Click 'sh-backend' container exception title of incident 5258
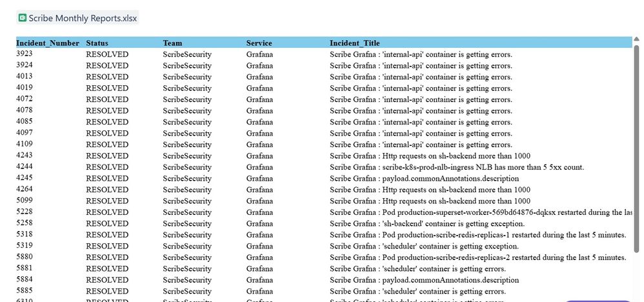Screen dimensions: 644x302 (427, 224)
